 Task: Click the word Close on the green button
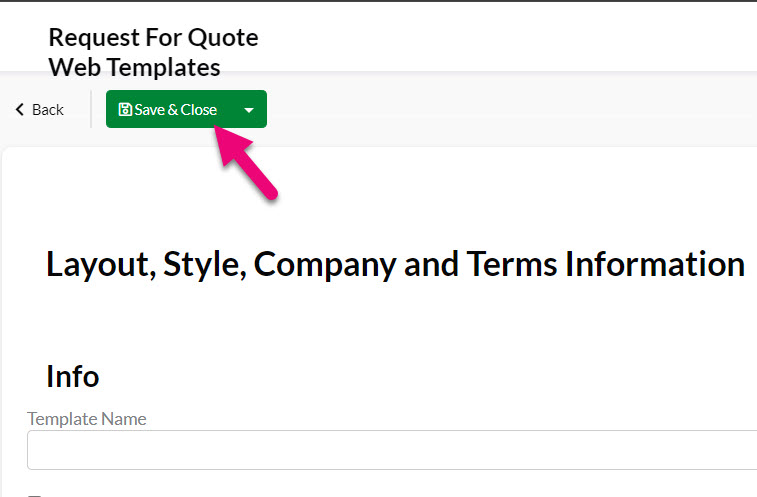pos(199,110)
